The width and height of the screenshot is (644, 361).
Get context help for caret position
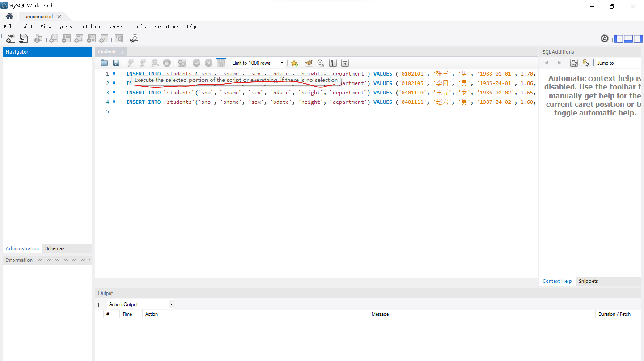tap(574, 63)
